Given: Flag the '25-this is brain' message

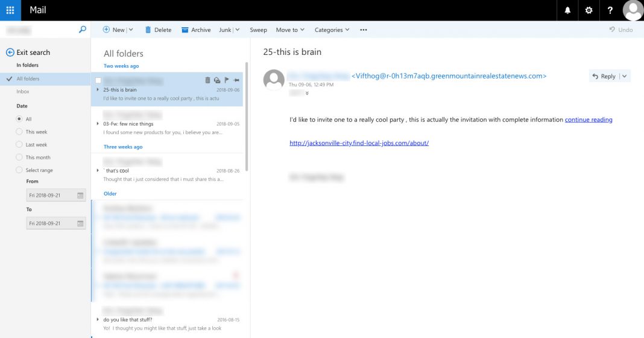Looking at the screenshot, I should (227, 80).
